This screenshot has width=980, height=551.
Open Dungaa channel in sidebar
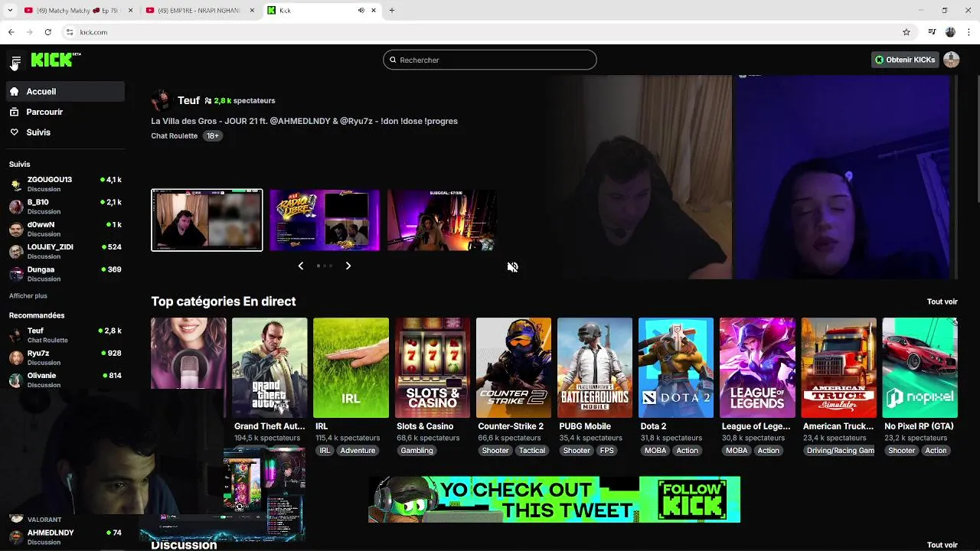tap(65, 274)
